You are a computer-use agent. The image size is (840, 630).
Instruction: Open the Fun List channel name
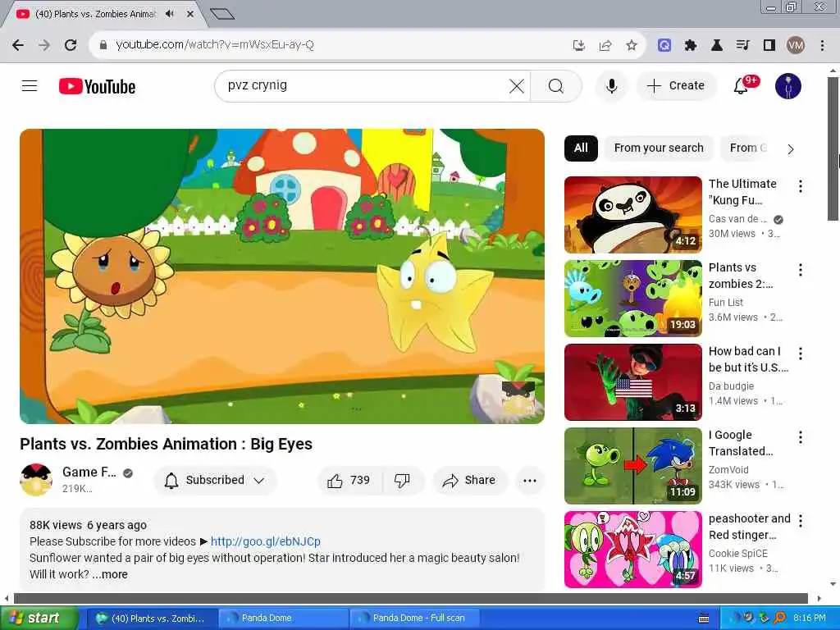726,302
